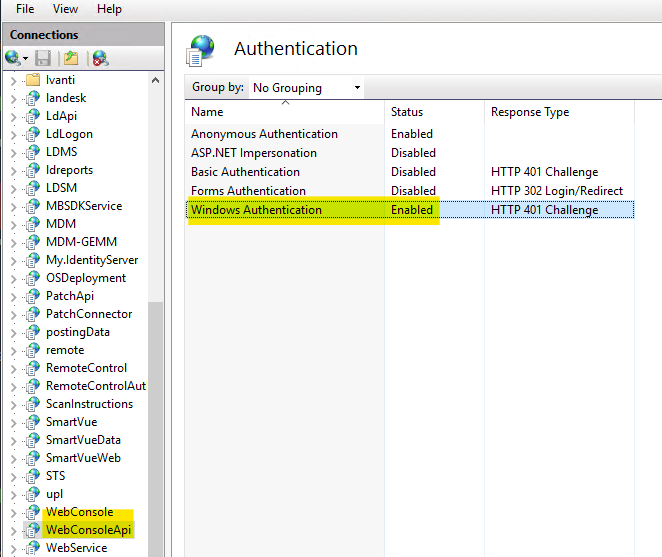This screenshot has height=557, width=662.
Task: Select upl in the Connections tree
Action: click(54, 494)
